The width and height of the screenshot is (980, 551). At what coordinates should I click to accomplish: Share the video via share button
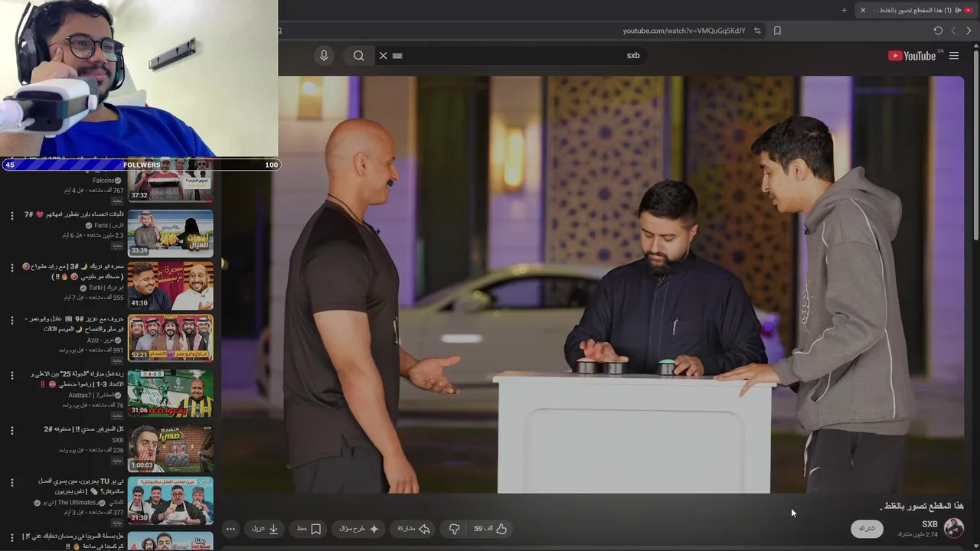(413, 529)
